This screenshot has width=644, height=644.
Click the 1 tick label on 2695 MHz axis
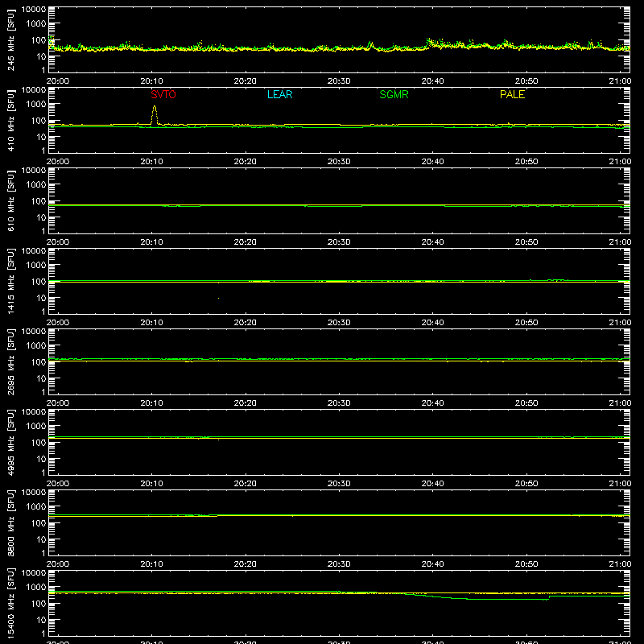43,392
